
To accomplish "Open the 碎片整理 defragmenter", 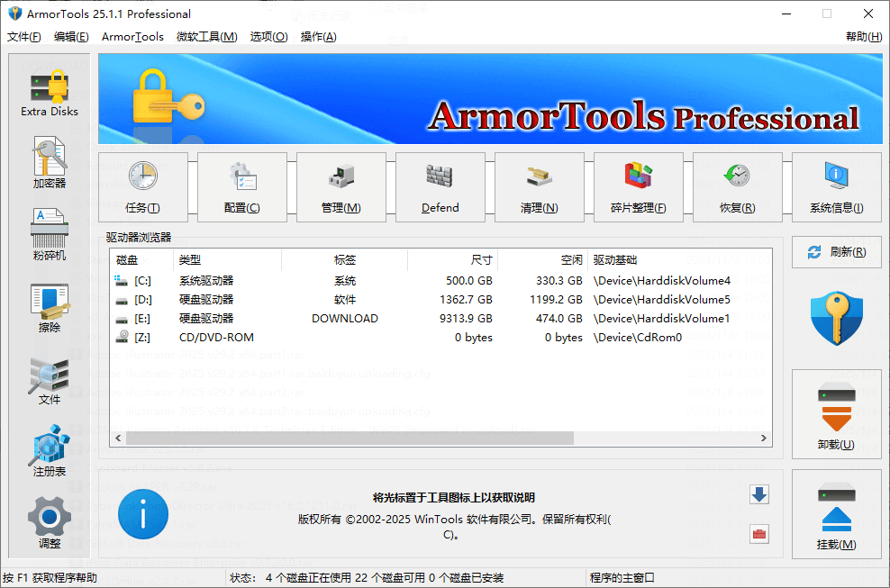I will tap(638, 186).
